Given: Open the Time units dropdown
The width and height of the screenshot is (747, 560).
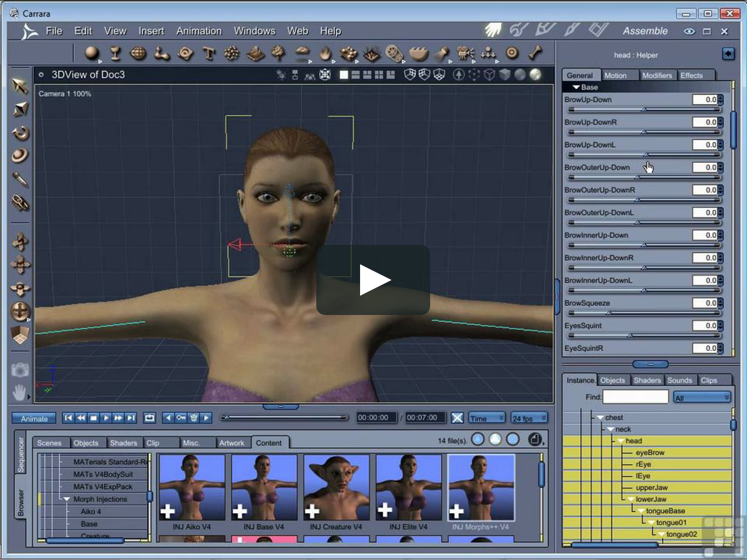Looking at the screenshot, I should pos(487,418).
